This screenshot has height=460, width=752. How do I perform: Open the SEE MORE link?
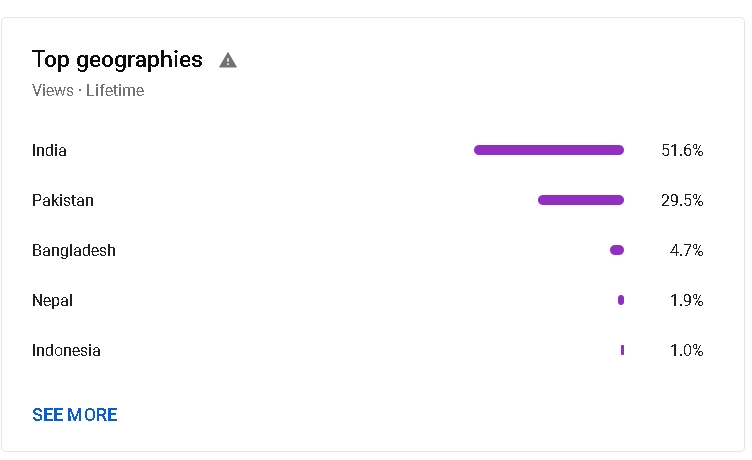(x=75, y=415)
